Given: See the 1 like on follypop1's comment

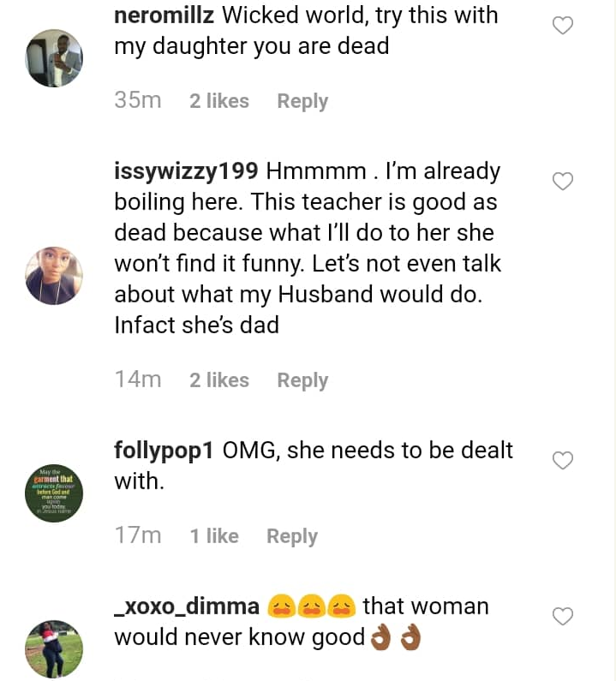Looking at the screenshot, I should pyautogui.click(x=214, y=536).
